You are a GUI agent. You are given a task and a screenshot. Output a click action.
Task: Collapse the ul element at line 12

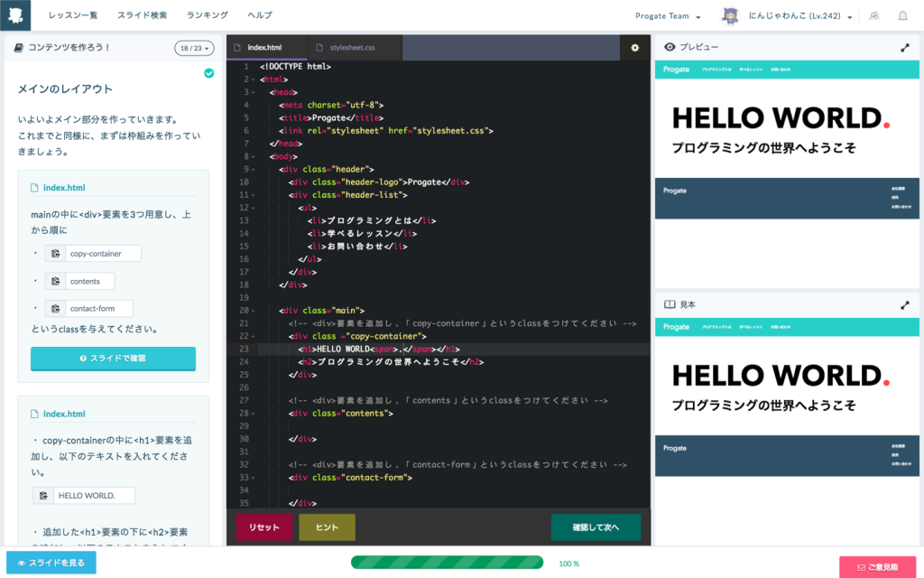[x=254, y=209]
